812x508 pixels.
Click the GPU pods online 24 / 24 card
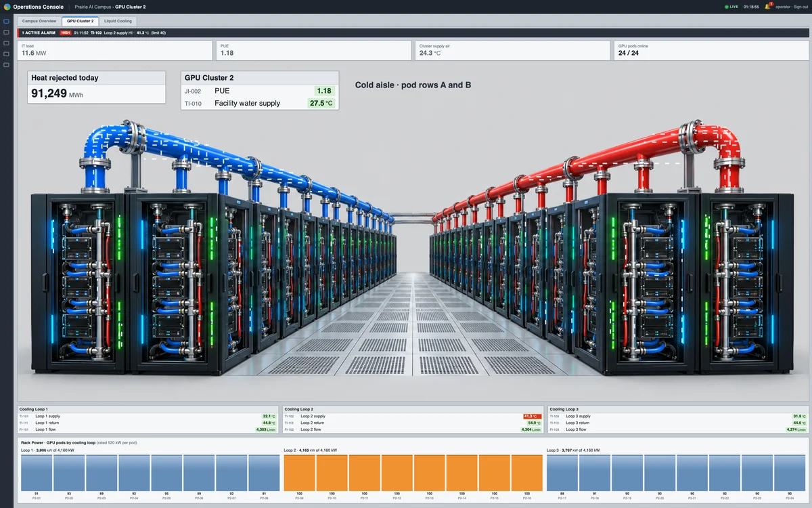[711, 50]
